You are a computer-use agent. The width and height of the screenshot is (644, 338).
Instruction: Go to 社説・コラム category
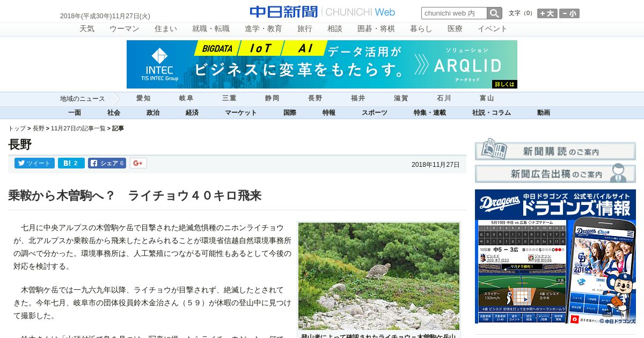492,113
